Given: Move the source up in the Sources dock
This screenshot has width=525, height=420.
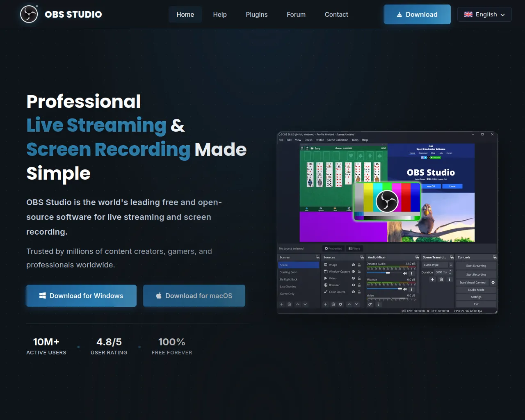Looking at the screenshot, I should point(349,304).
